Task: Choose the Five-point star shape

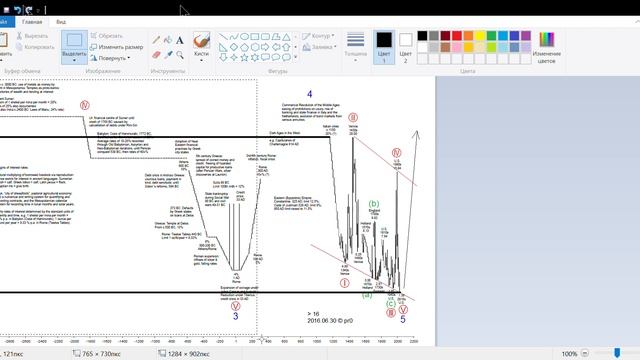Action: pyautogui.click(x=244, y=57)
